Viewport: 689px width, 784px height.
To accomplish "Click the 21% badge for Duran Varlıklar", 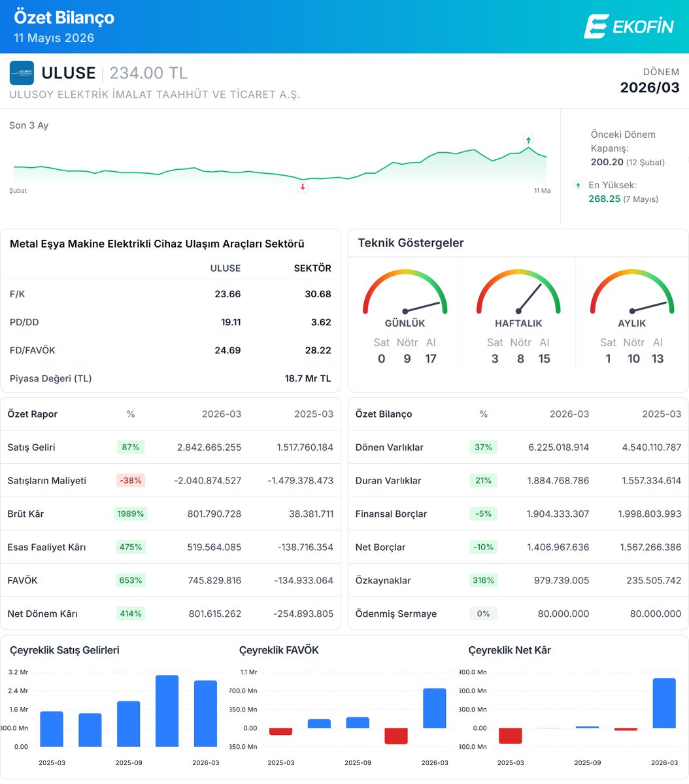I will [x=484, y=480].
